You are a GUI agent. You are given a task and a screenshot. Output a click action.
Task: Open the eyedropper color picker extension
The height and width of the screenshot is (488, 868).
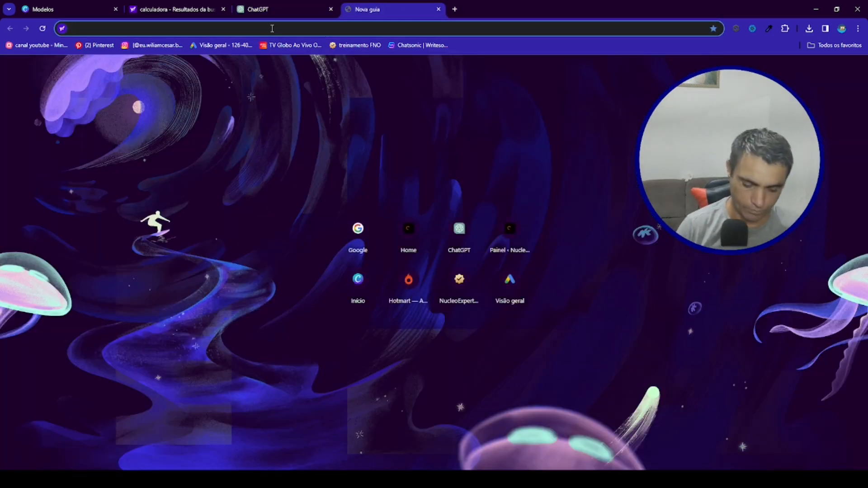coord(769,28)
